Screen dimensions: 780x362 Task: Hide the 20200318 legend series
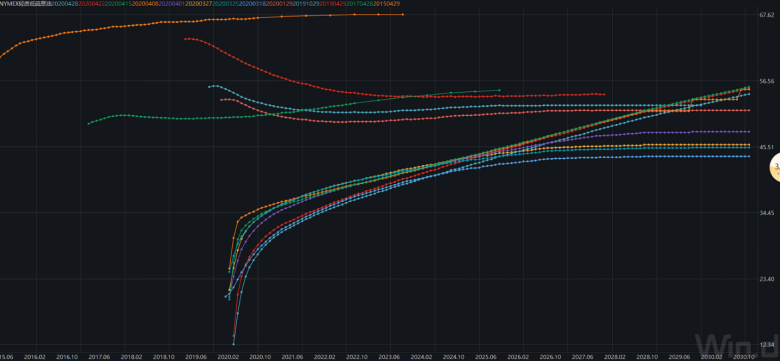coord(252,3)
